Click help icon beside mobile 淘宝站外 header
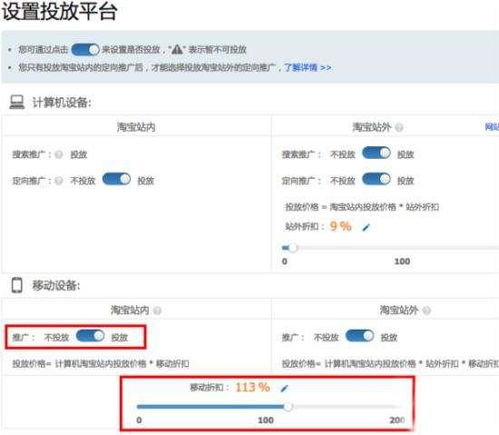The image size is (499, 435). click(x=426, y=311)
